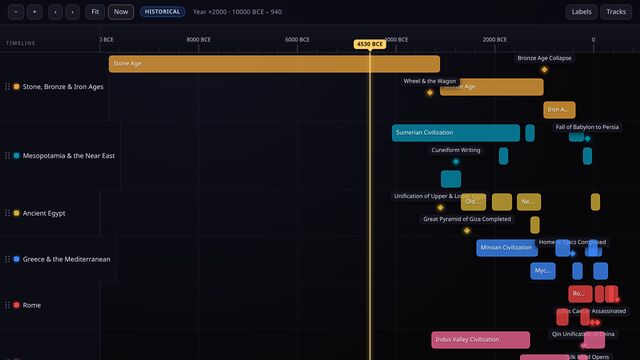The height and width of the screenshot is (360, 640).
Task: Select the Old... Egypt period bar
Action: click(x=473, y=202)
